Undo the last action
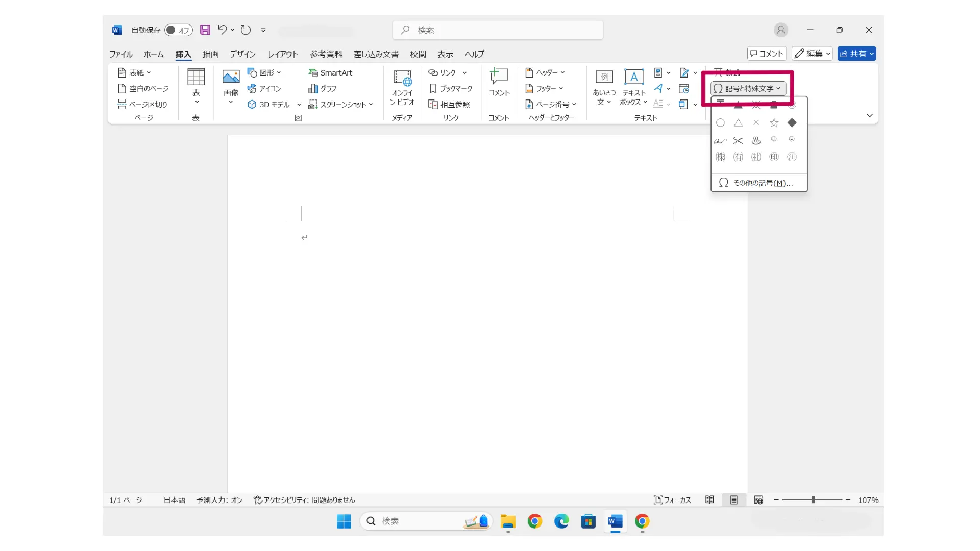 click(222, 30)
